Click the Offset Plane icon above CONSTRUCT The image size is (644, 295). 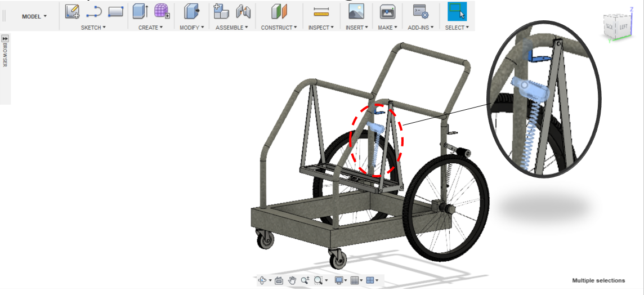click(279, 11)
